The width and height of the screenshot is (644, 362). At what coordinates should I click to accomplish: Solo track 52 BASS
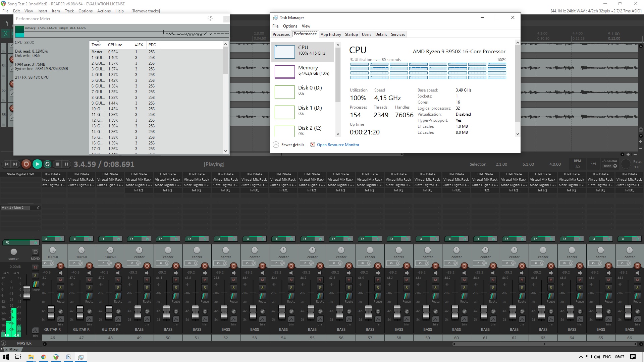click(x=233, y=288)
